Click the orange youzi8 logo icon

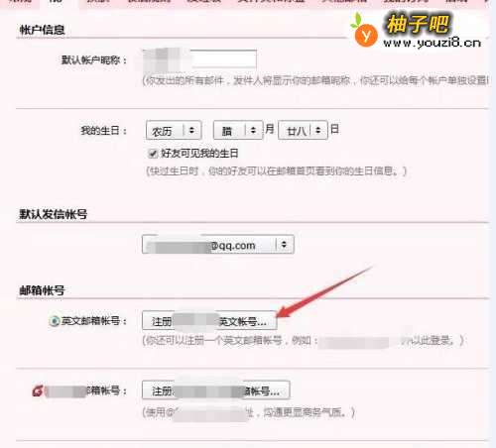[365, 33]
